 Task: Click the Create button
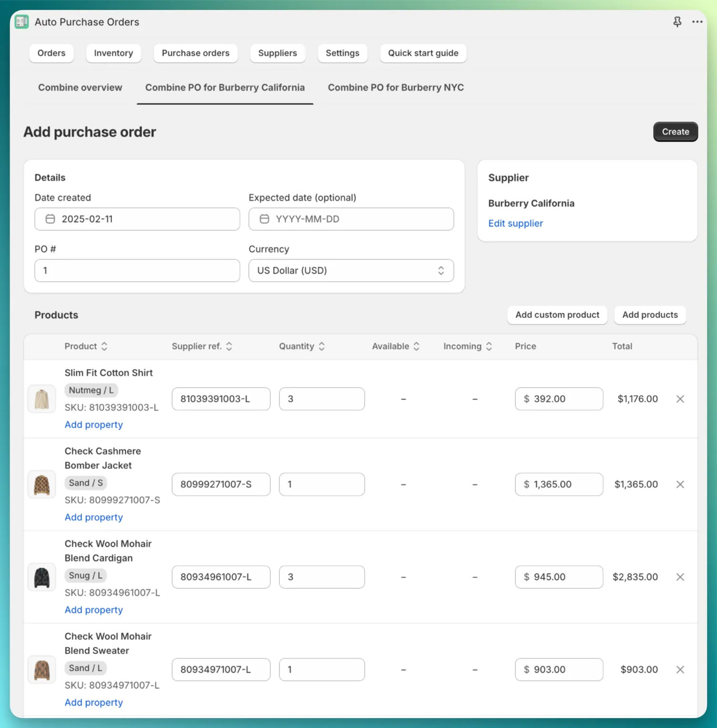click(676, 132)
